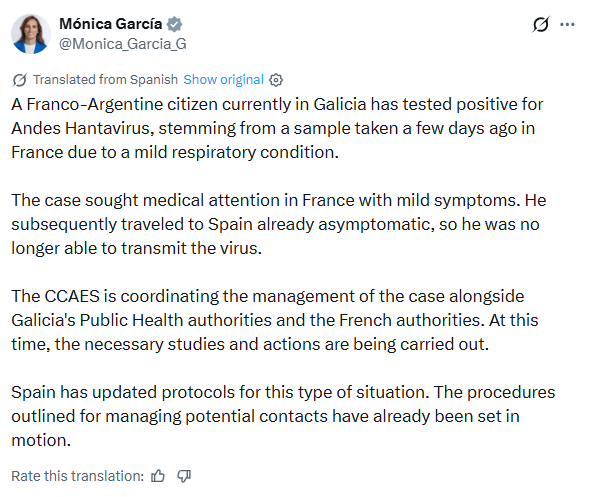Screen dimensions: 589x497
Task: Open translation settings gear icon
Action: pyautogui.click(x=276, y=80)
